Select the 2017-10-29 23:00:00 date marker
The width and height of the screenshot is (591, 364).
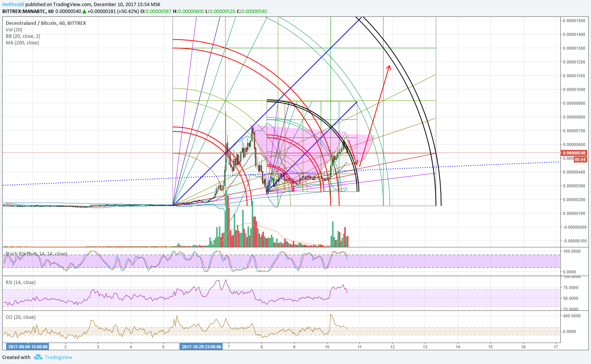(201, 347)
